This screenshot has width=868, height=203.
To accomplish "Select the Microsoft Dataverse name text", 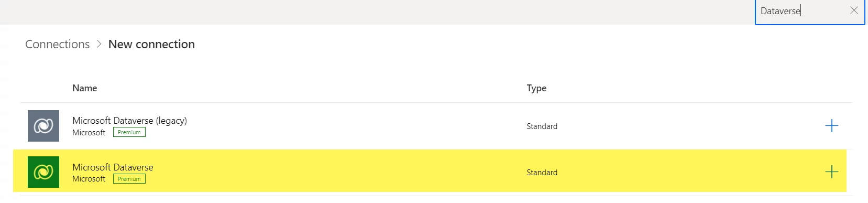I will point(113,167).
